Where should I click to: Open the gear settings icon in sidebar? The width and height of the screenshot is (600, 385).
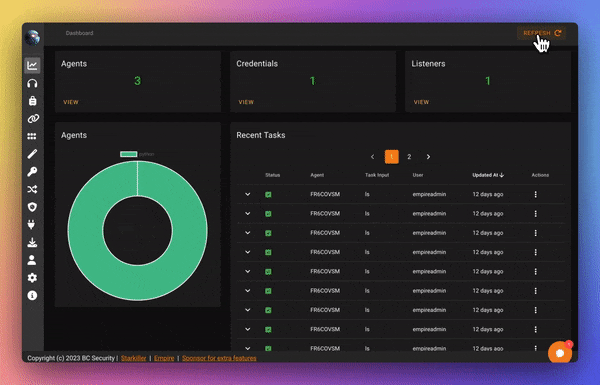pyautogui.click(x=32, y=278)
